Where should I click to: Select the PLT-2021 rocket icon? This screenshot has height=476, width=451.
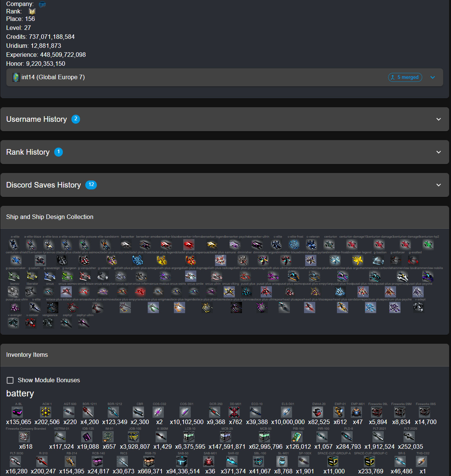pyautogui.click(x=378, y=436)
